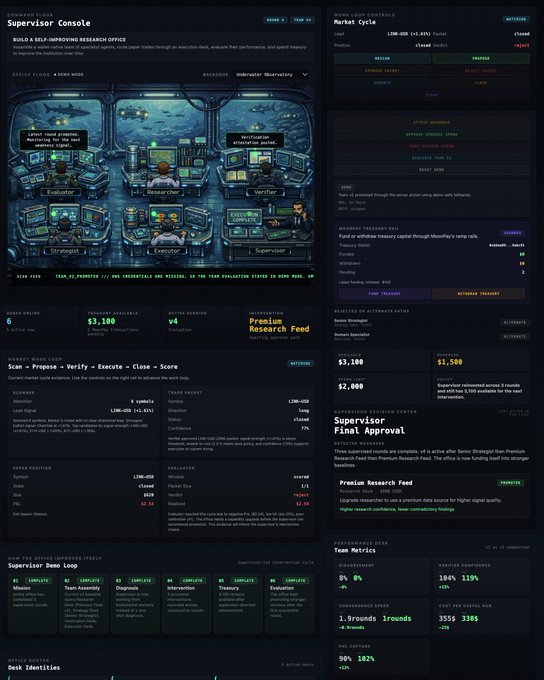Click the Paper Position Size $620 row
This screenshot has width=544, height=680.
click(83, 495)
